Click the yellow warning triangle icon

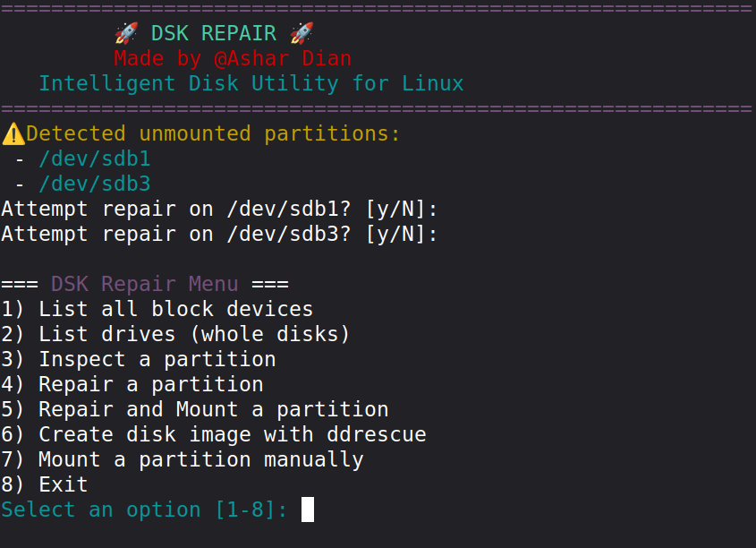13,133
